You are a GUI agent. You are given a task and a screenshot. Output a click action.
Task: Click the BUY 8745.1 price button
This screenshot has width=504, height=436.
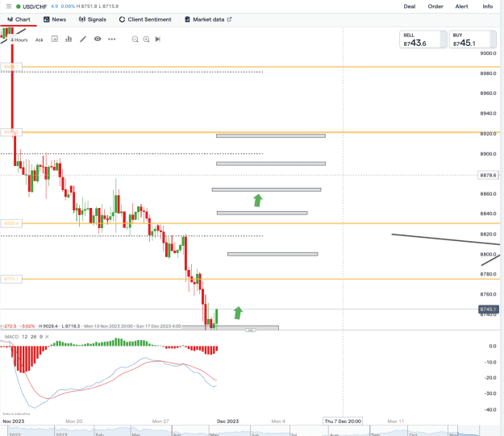(473, 39)
